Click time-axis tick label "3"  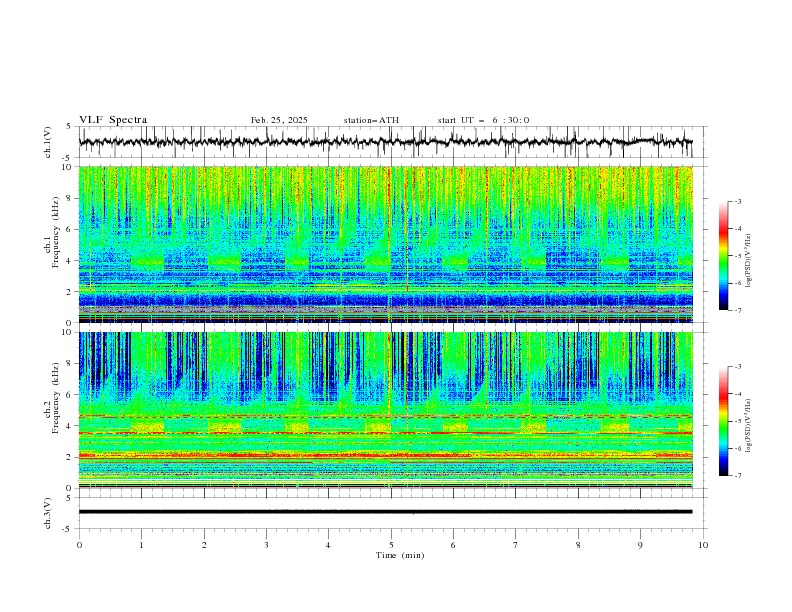266,545
